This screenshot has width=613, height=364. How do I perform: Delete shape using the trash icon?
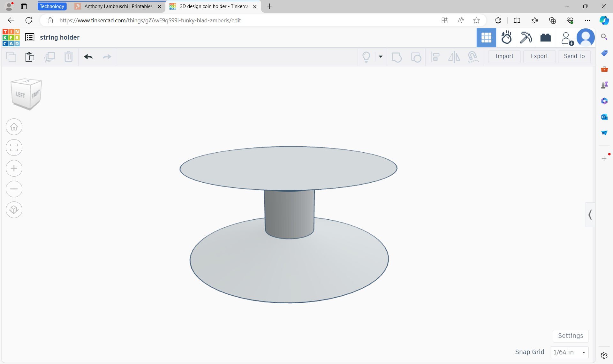[69, 57]
